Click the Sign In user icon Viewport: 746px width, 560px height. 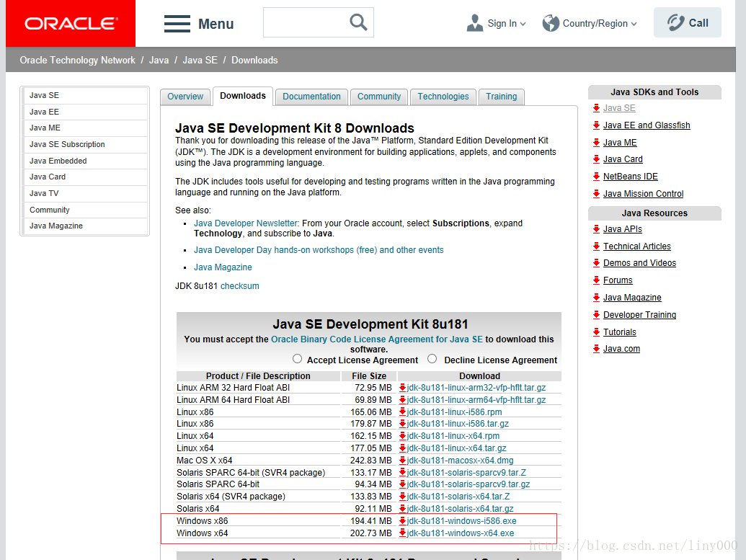pos(475,23)
